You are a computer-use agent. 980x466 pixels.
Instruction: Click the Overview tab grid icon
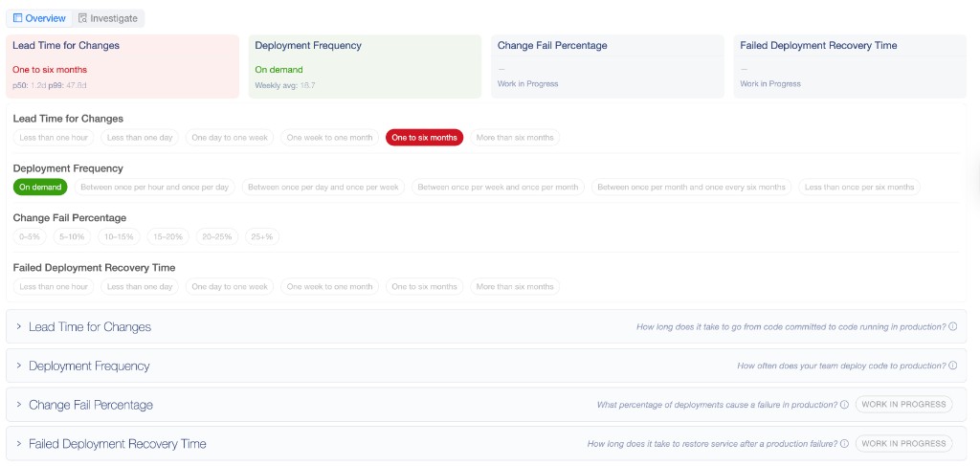(17, 18)
